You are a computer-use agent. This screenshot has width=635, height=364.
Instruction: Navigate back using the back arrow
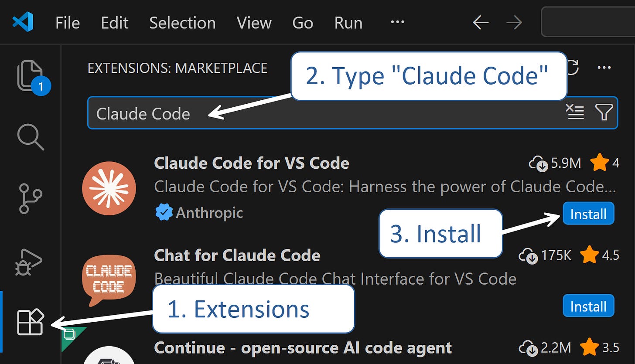pos(480,23)
